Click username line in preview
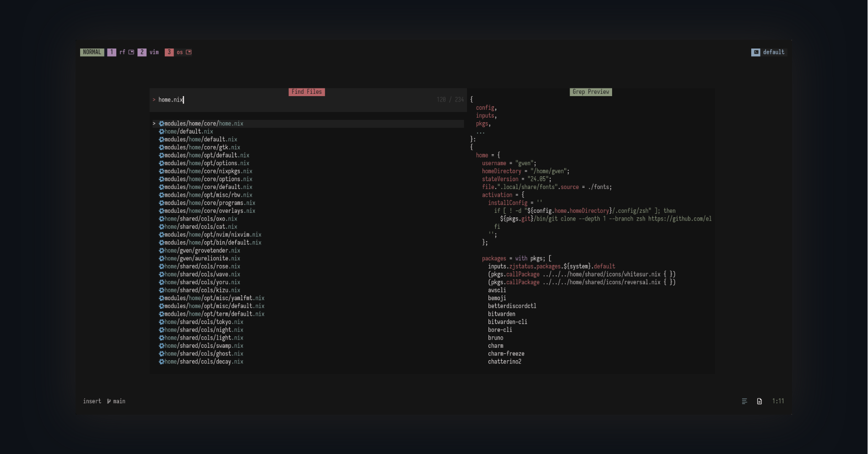 (x=509, y=163)
